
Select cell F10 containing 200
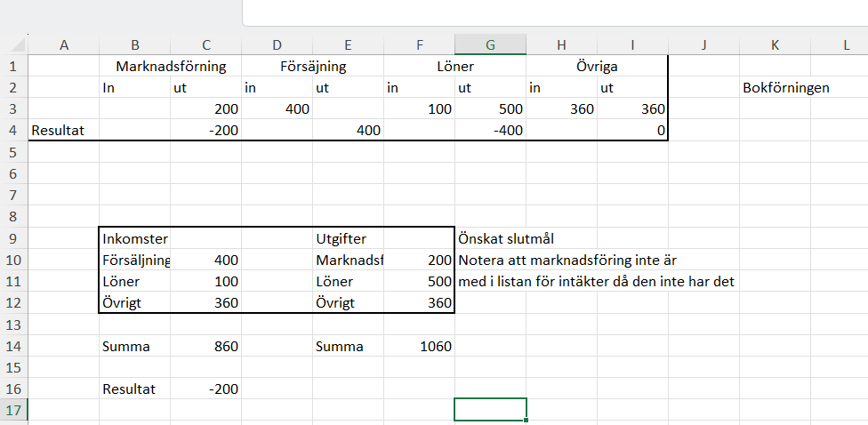pyautogui.click(x=420, y=261)
